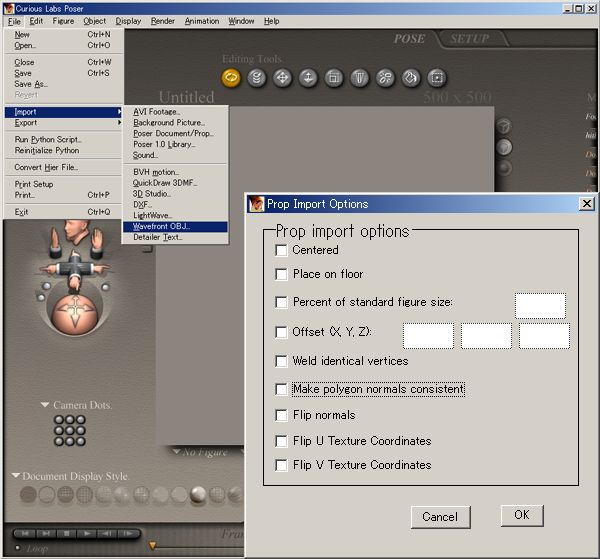Select the Color paint bucket tool
Image resolution: width=600 pixels, height=559 pixels.
pos(411,78)
